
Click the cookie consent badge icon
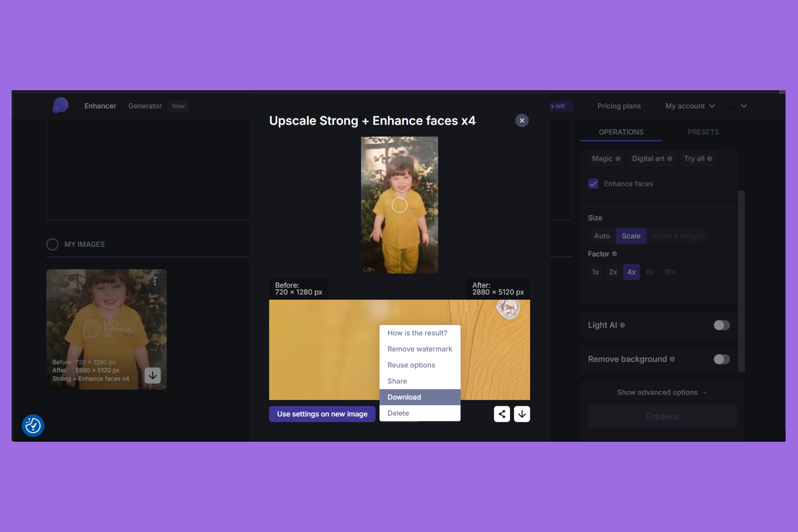(x=33, y=425)
